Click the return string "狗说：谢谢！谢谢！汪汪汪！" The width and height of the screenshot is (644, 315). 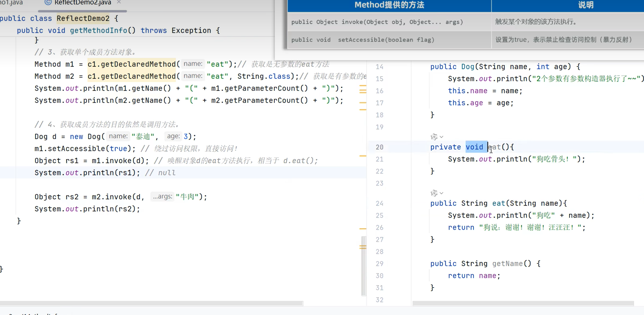click(530, 228)
